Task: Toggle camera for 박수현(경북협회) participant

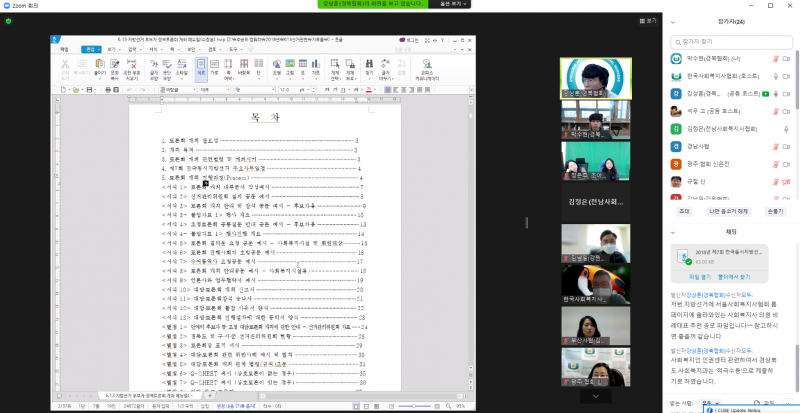Action: 786,59
